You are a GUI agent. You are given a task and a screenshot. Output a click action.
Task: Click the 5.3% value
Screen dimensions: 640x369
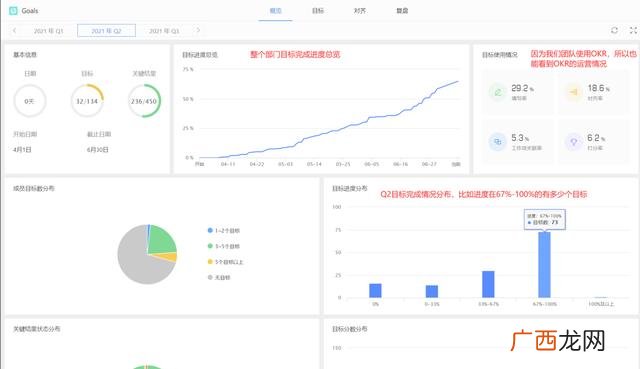pyautogui.click(x=520, y=138)
